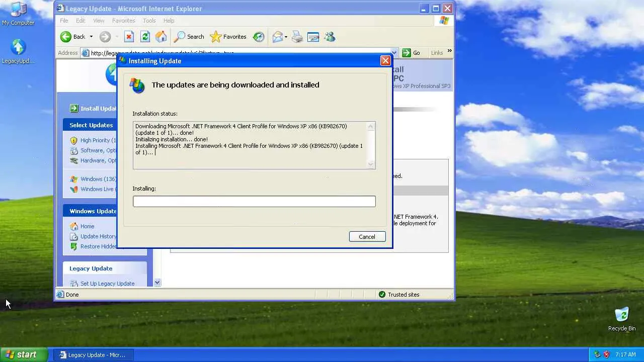Click the red security shield tray icon
This screenshot has height=362, width=644.
606,354
